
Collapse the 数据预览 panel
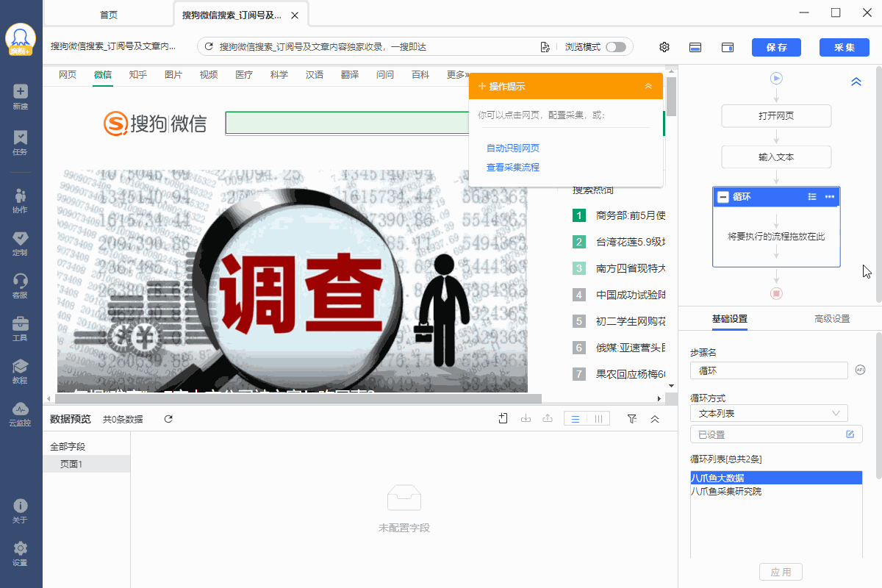coord(655,419)
